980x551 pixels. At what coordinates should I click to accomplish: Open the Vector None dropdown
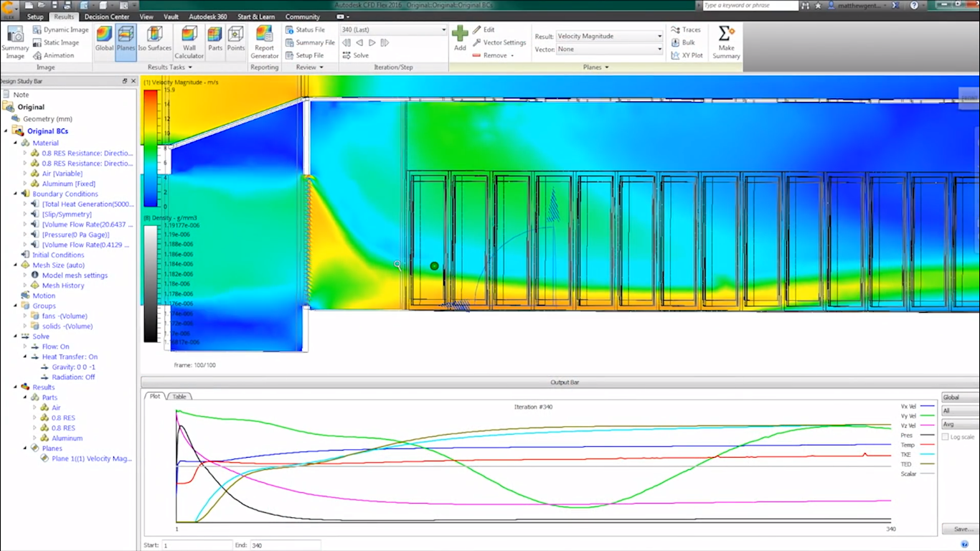[x=610, y=50]
